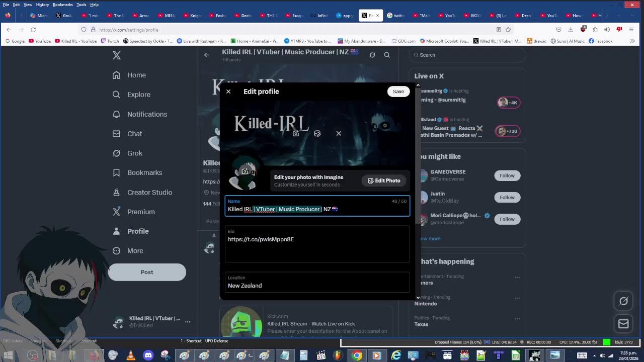Image resolution: width=644 pixels, height=362 pixels.
Task: Open Home in X sidebar
Action: [x=129, y=75]
